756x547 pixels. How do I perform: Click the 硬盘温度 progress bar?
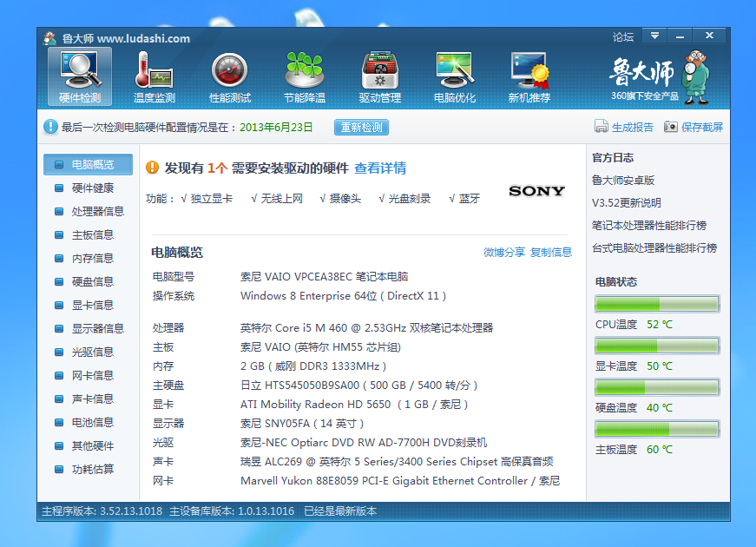point(657,387)
